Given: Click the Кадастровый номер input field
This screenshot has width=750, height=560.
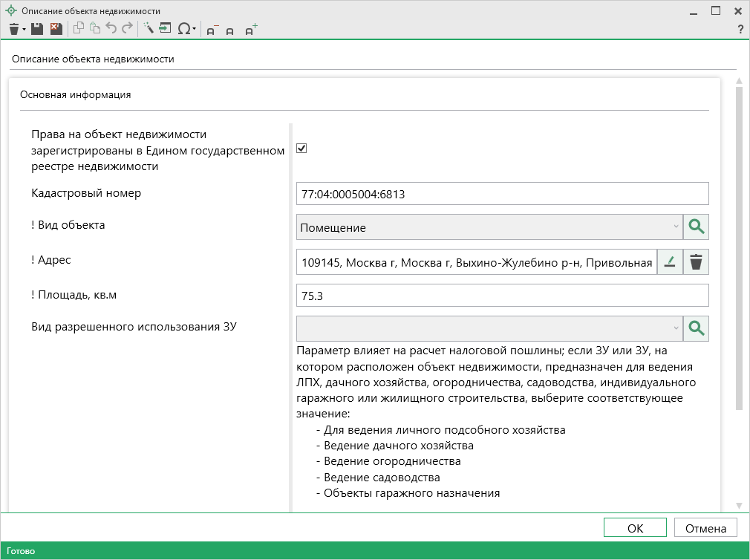Looking at the screenshot, I should tap(502, 194).
